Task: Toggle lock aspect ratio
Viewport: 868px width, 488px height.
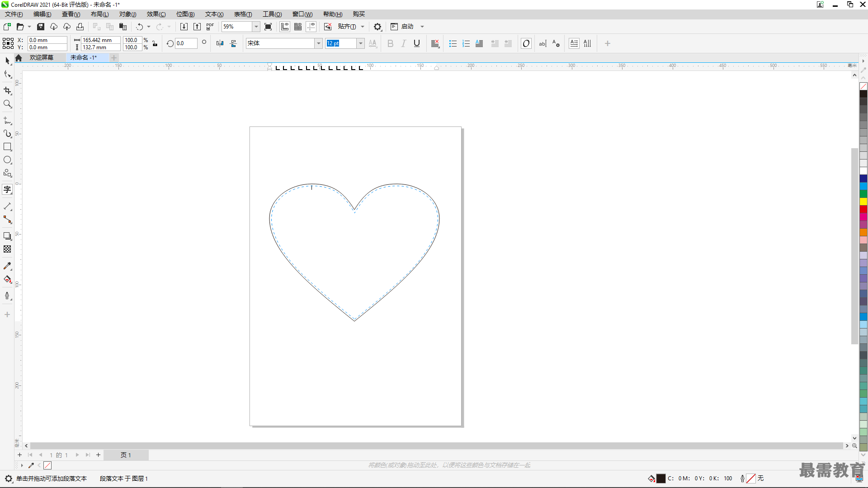Action: click(155, 43)
